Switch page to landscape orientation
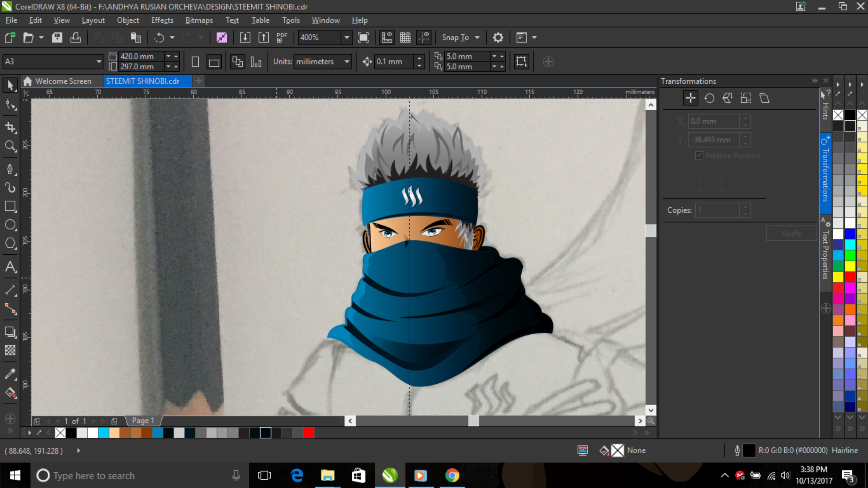The image size is (868, 488). pyautogui.click(x=214, y=62)
